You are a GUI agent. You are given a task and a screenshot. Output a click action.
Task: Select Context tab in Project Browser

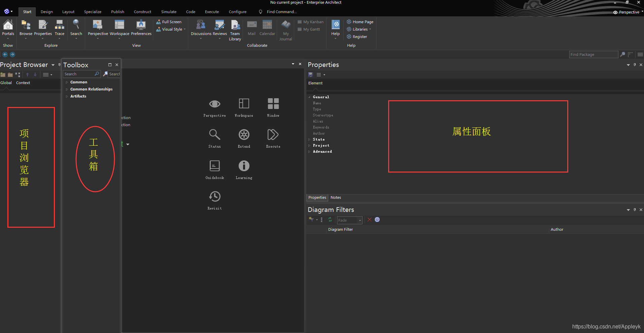(x=23, y=83)
